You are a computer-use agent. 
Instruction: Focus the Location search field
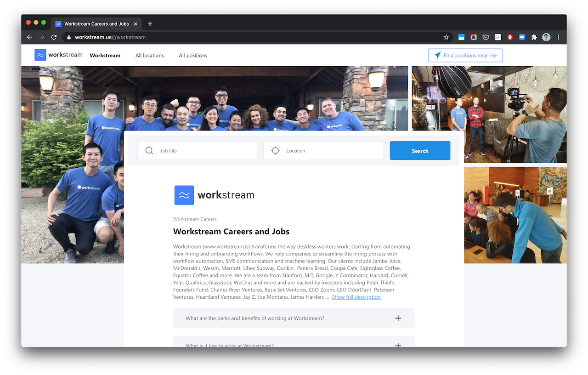click(x=323, y=151)
